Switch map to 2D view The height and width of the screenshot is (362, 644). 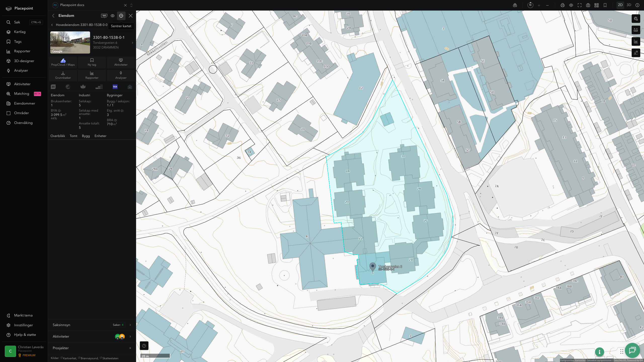point(620,5)
